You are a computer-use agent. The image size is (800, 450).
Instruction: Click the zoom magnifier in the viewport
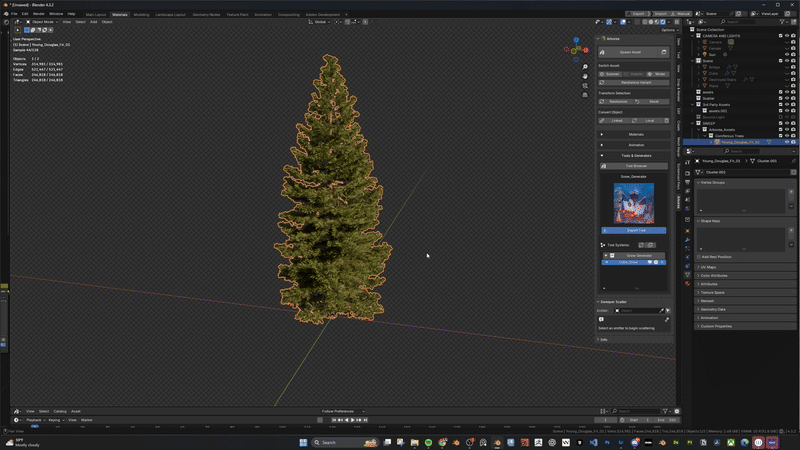[x=586, y=66]
